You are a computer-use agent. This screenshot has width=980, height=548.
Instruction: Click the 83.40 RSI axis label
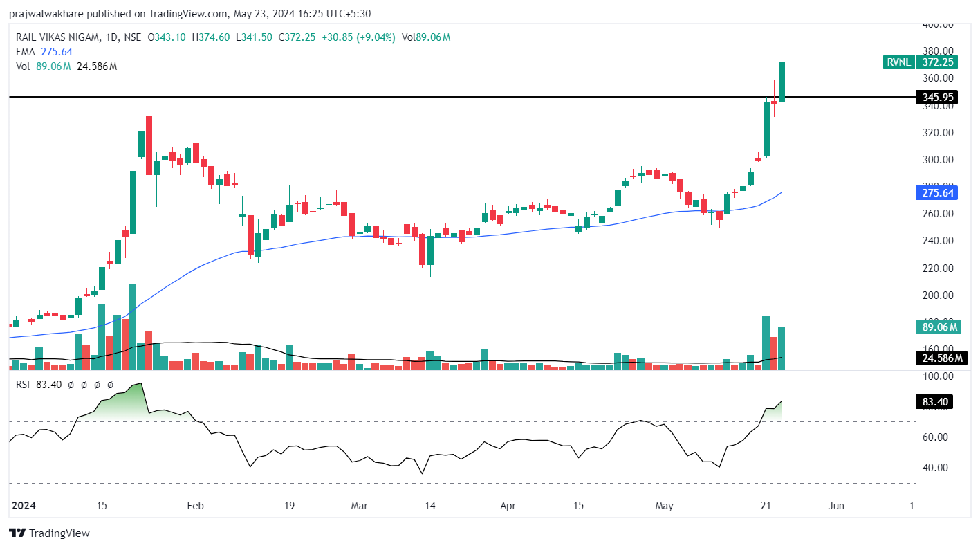[934, 401]
